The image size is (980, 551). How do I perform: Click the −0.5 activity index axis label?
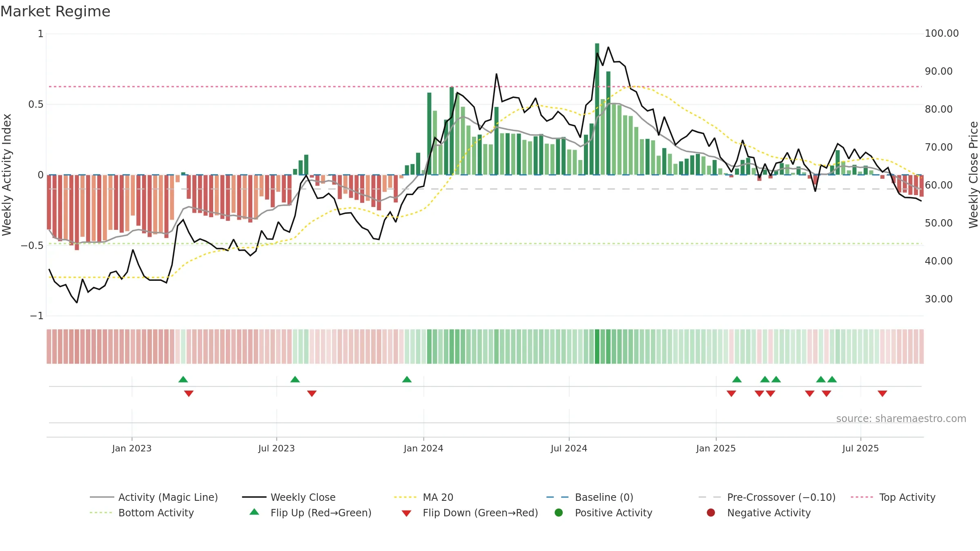point(32,246)
